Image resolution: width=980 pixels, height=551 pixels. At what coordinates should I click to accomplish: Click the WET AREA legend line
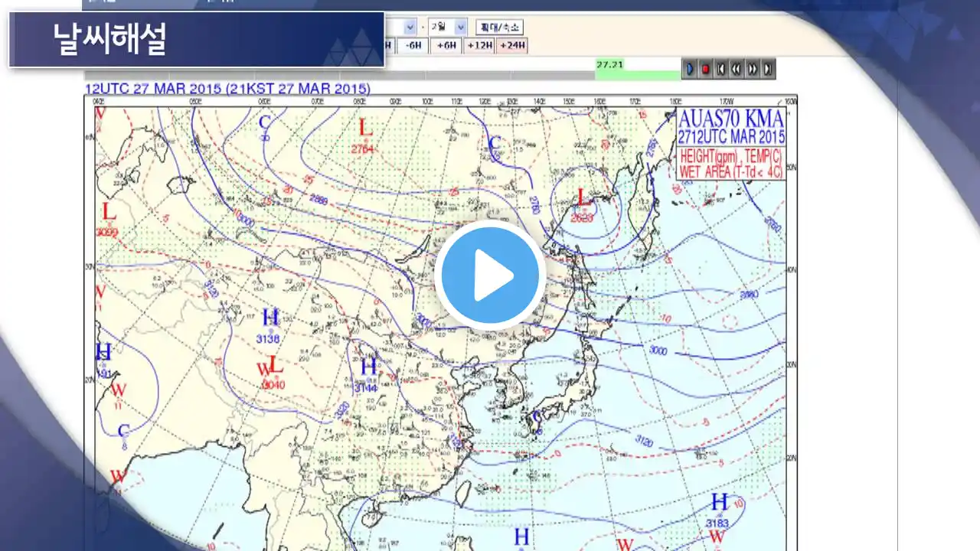coord(730,173)
